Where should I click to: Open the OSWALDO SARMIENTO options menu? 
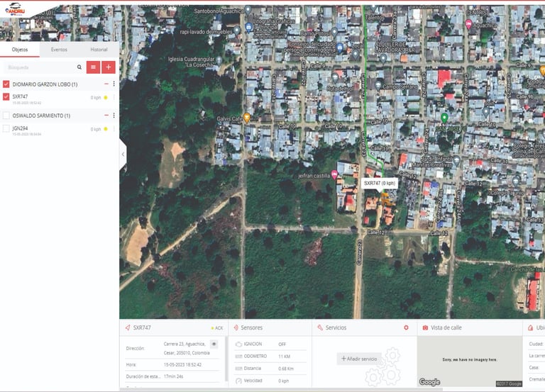click(114, 116)
